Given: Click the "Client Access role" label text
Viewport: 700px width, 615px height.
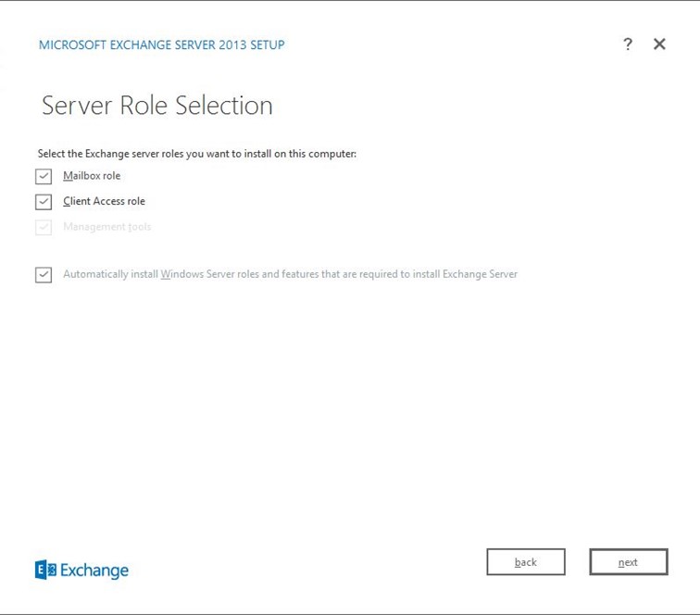Looking at the screenshot, I should click(104, 201).
